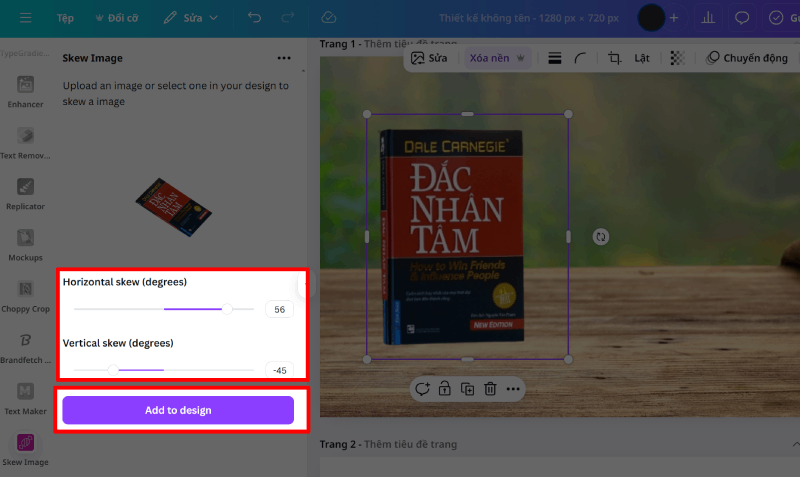Click the Vertical skew slider handle
The image size is (800, 477).
[113, 370]
